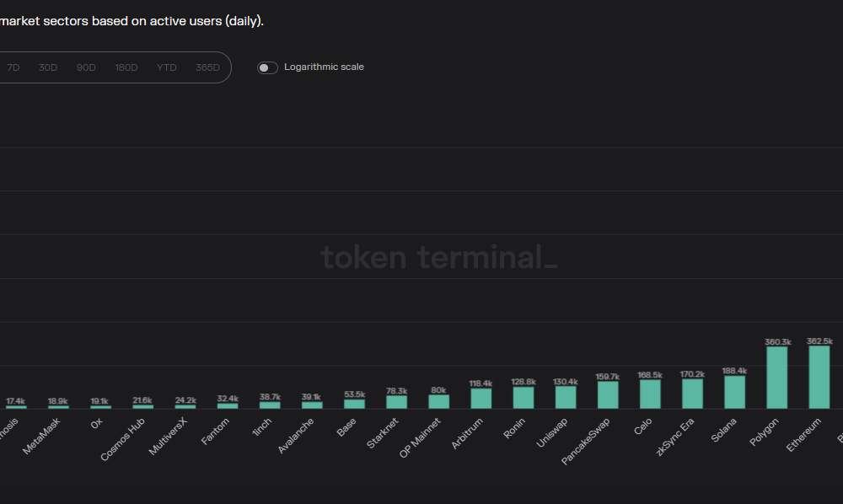Click the Starknet axis label

tap(382, 433)
